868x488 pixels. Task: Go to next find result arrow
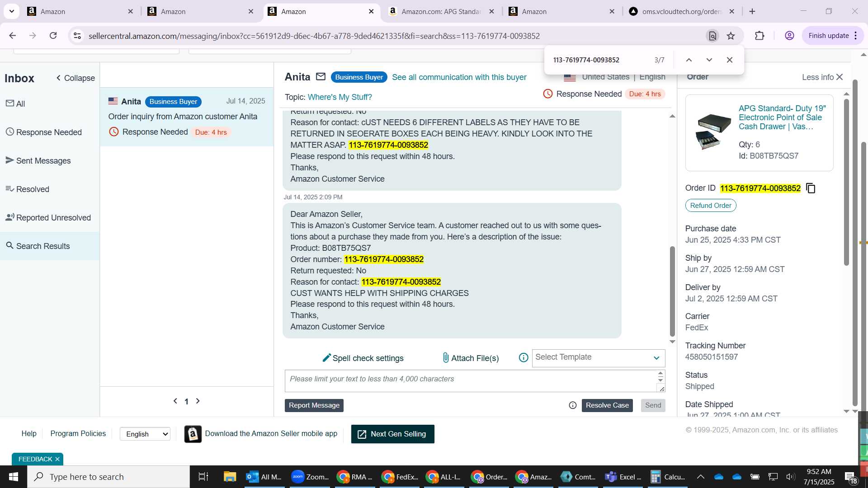pyautogui.click(x=709, y=60)
